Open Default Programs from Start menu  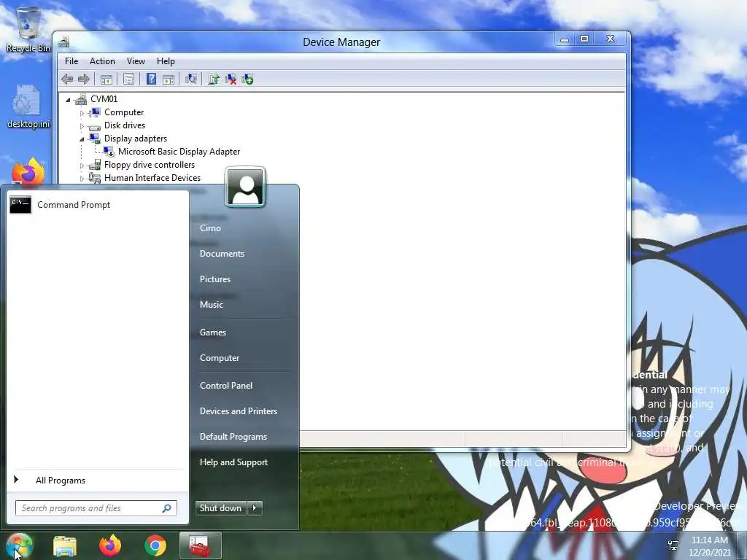click(233, 437)
